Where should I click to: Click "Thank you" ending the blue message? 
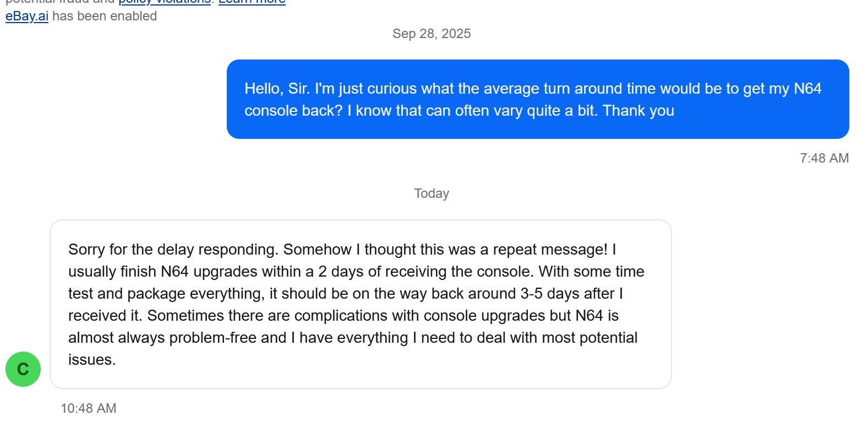coord(638,111)
